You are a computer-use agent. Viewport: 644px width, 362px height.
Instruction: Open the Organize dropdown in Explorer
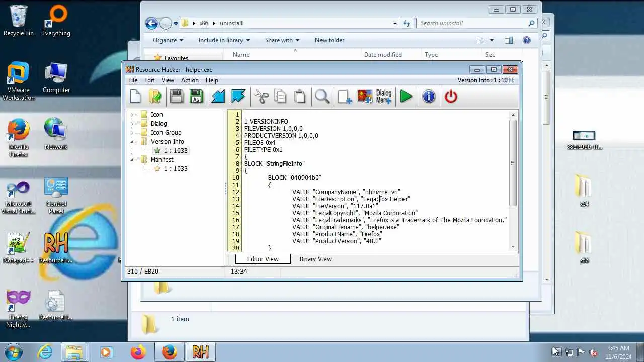tap(168, 40)
